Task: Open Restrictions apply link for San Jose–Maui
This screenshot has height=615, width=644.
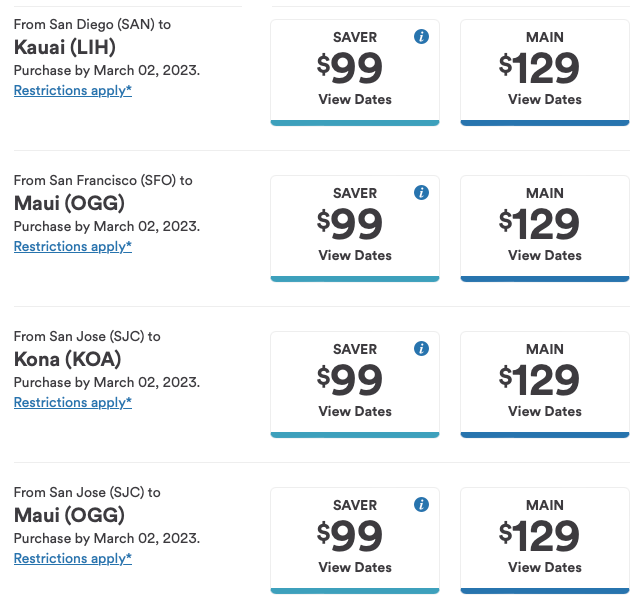Action: click(x=73, y=558)
